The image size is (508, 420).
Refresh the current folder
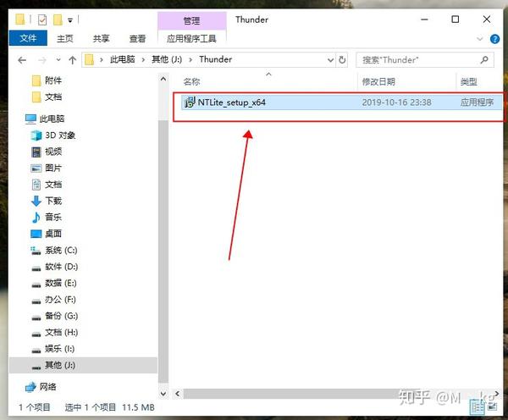point(342,60)
